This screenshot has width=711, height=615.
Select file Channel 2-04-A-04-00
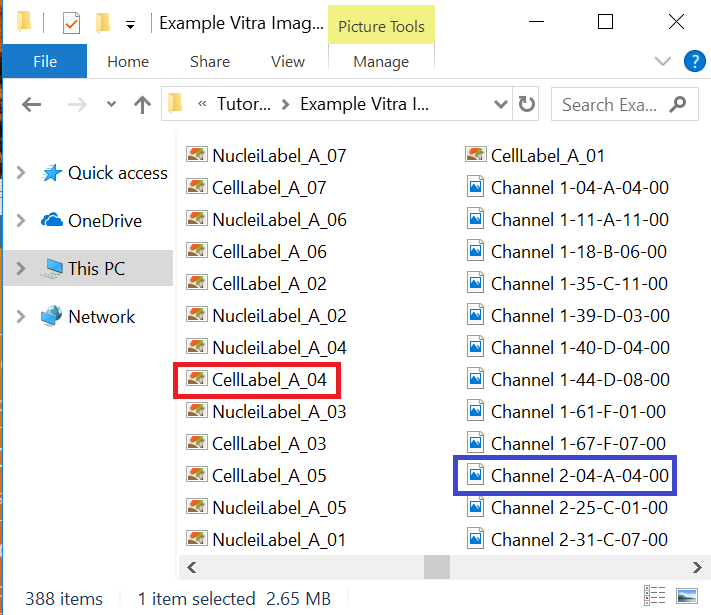click(579, 475)
